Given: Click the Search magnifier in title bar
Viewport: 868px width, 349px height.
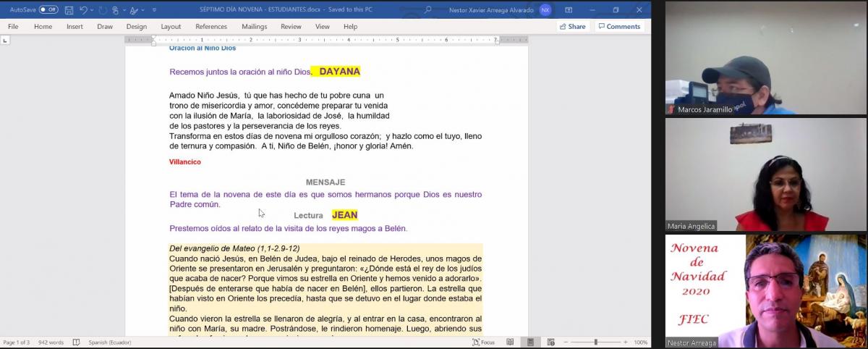Looking at the screenshot, I should pyautogui.click(x=428, y=10).
